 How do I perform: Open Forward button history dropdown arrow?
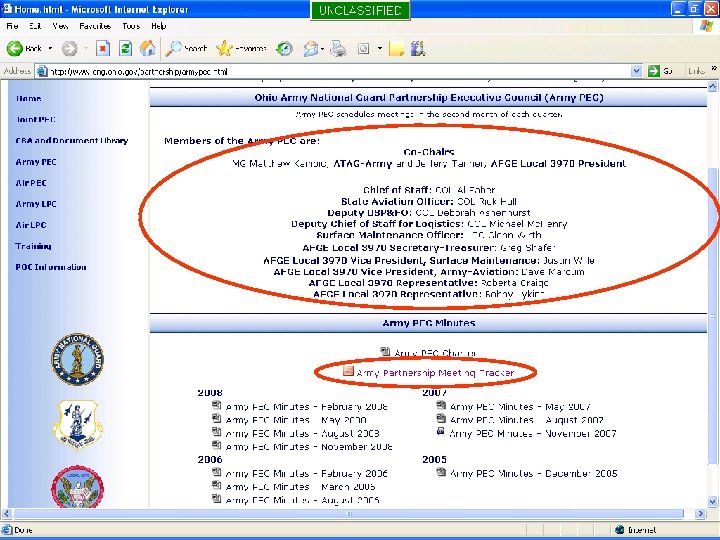[85, 48]
